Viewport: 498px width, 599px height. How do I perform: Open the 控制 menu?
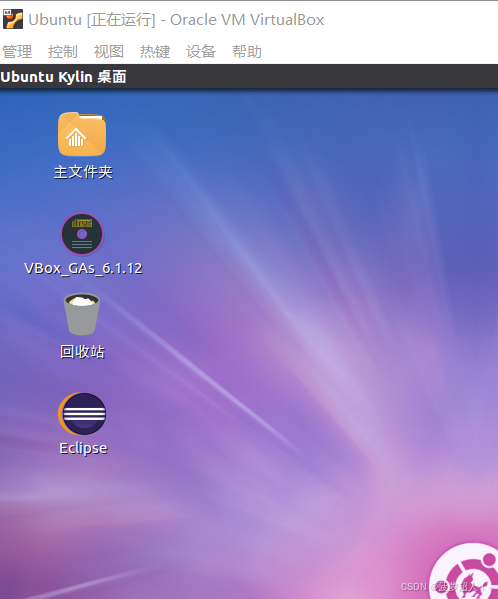(x=63, y=52)
